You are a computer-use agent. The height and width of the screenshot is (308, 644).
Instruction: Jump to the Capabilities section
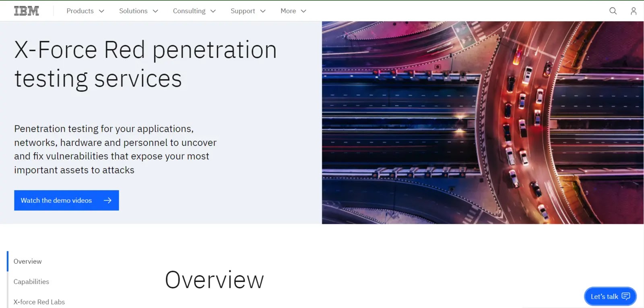coord(31,282)
